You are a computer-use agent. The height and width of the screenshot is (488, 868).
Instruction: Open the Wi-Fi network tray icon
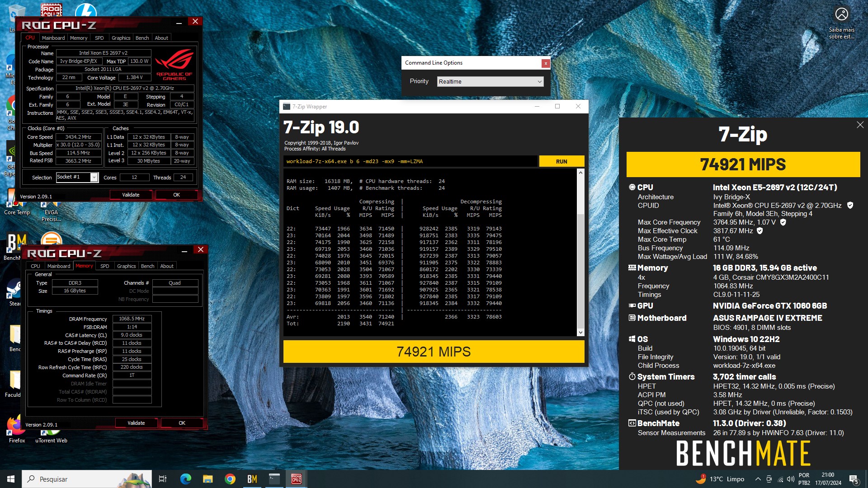tap(780, 479)
